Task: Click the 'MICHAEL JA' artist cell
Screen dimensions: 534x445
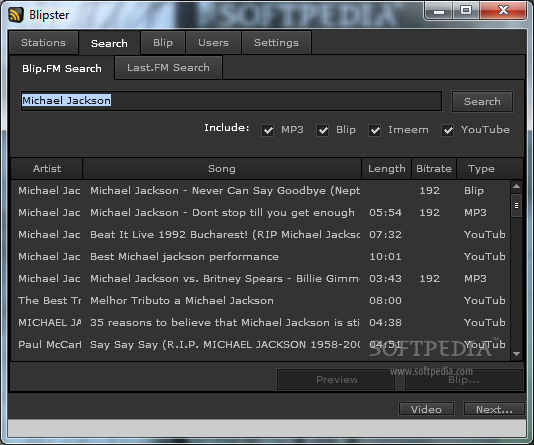Action: click(49, 322)
